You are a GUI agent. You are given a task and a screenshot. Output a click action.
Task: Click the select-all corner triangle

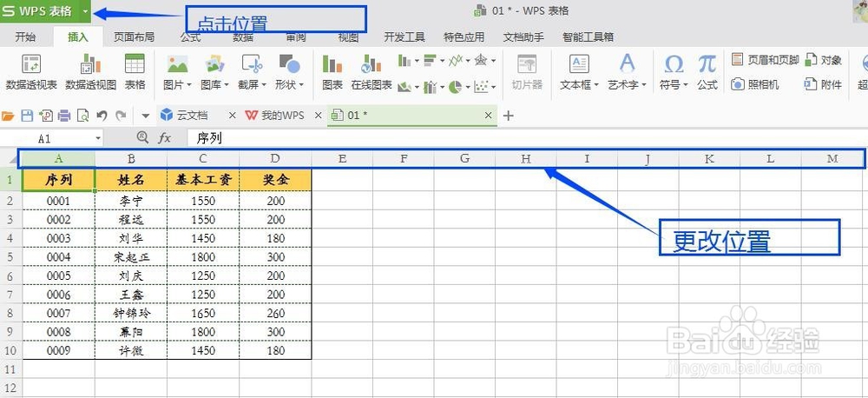11,160
